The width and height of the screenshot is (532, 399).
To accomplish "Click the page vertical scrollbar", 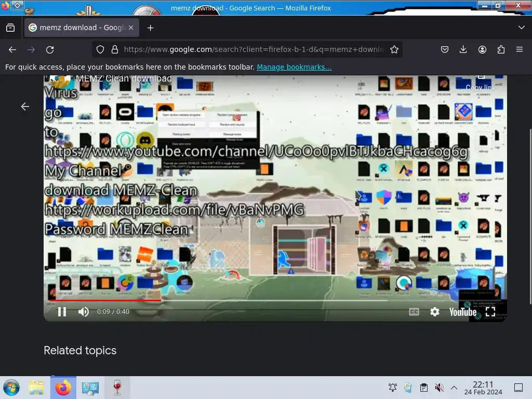I will click(530, 217).
